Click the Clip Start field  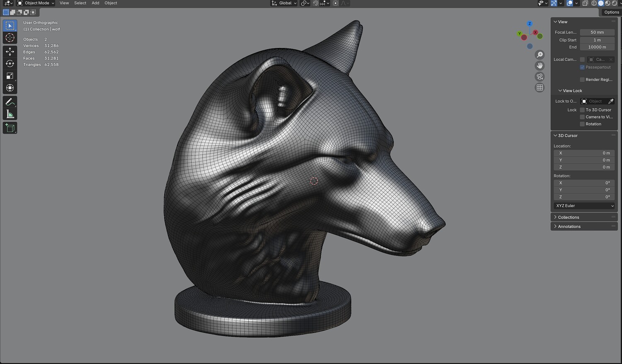coord(597,40)
